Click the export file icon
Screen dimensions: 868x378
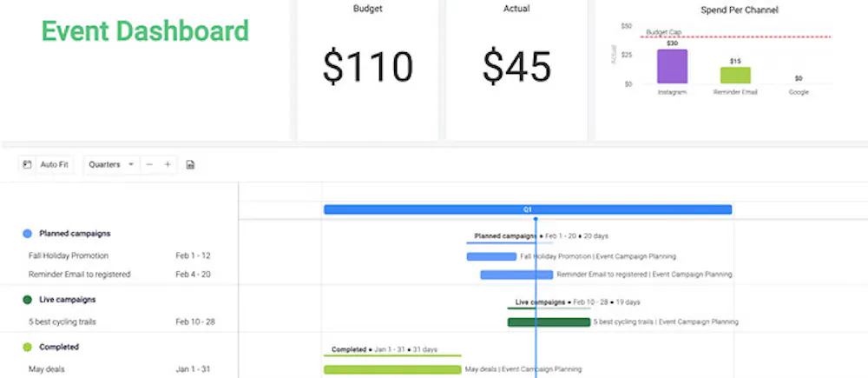[191, 164]
